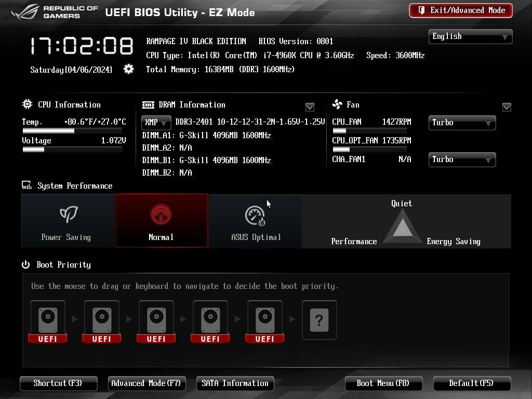Open the CHA_FAN1 Turbo profile dropdown
This screenshot has height=399, width=532.
[x=462, y=159]
